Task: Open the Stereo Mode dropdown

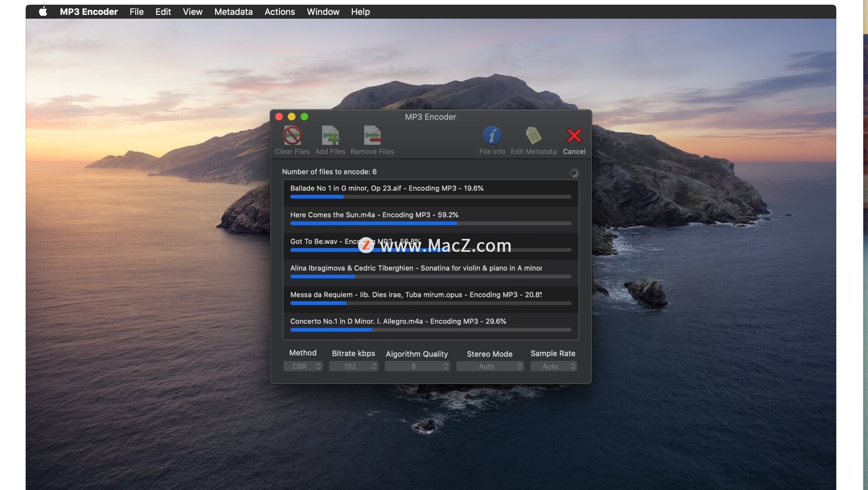Action: pyautogui.click(x=490, y=366)
